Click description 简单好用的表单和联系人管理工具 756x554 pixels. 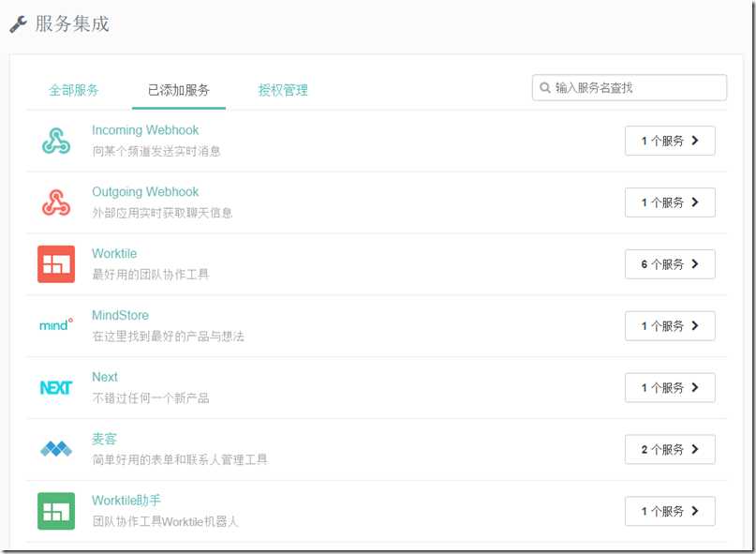180,460
